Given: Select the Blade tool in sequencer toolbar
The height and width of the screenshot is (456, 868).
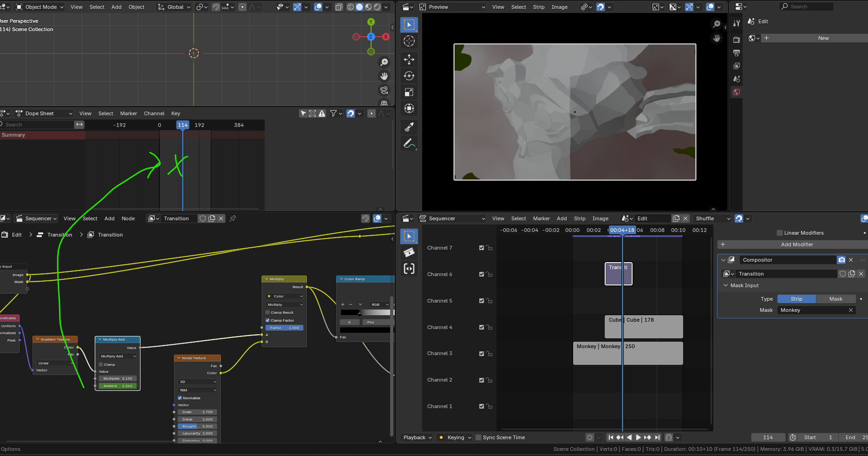Looking at the screenshot, I should pyautogui.click(x=409, y=252).
